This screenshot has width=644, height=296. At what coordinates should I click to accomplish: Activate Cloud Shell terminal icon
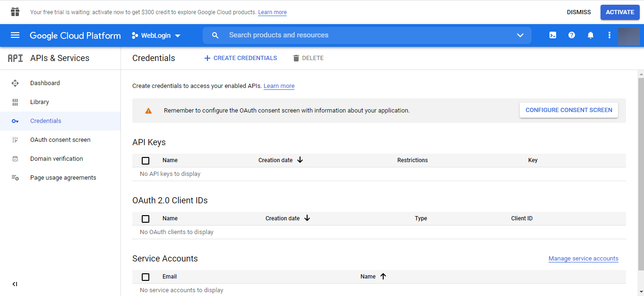[553, 35]
